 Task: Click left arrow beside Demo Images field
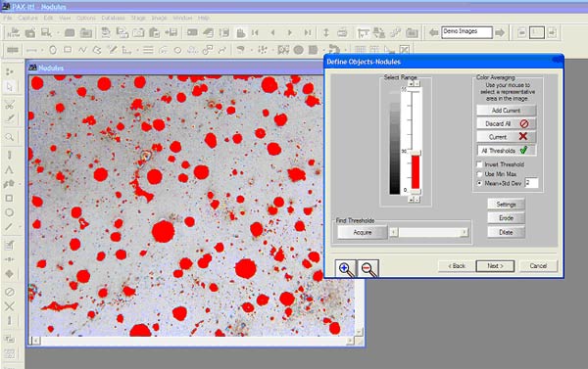(x=434, y=32)
